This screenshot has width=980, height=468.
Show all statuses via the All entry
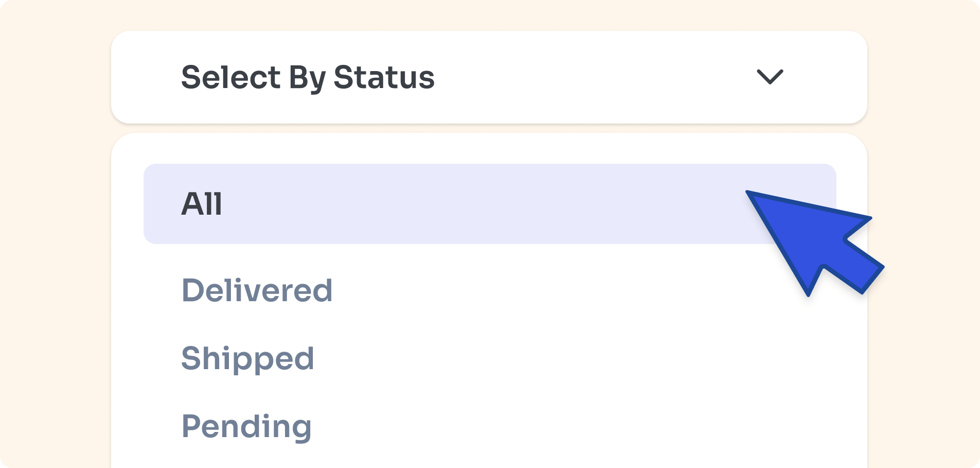[x=202, y=204]
